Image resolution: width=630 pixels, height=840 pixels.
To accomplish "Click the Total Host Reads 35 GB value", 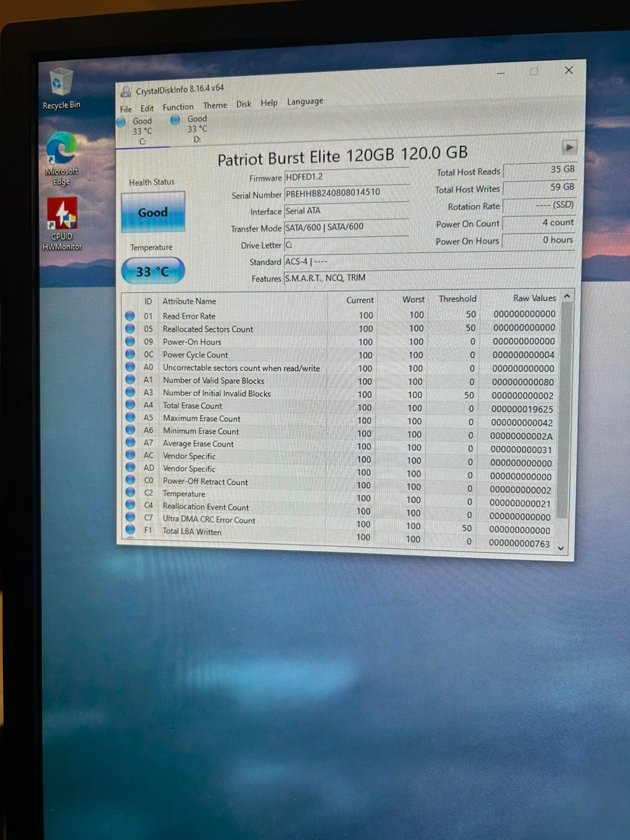I will (540, 170).
